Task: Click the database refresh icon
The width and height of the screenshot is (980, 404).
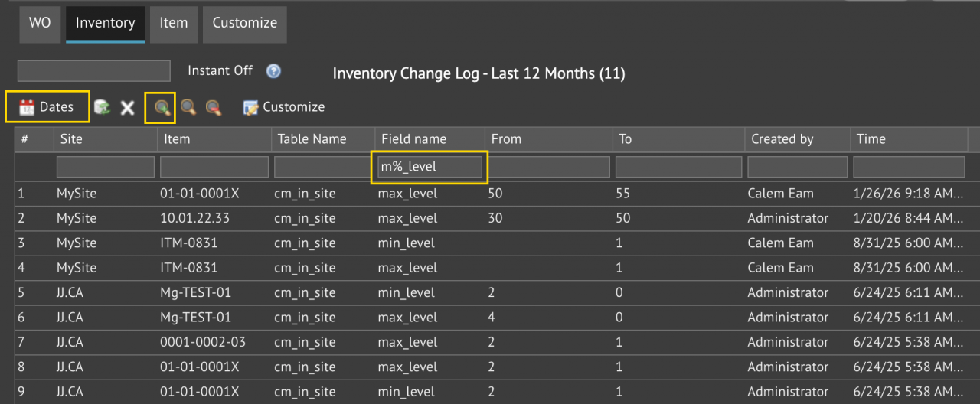Action: (x=101, y=107)
